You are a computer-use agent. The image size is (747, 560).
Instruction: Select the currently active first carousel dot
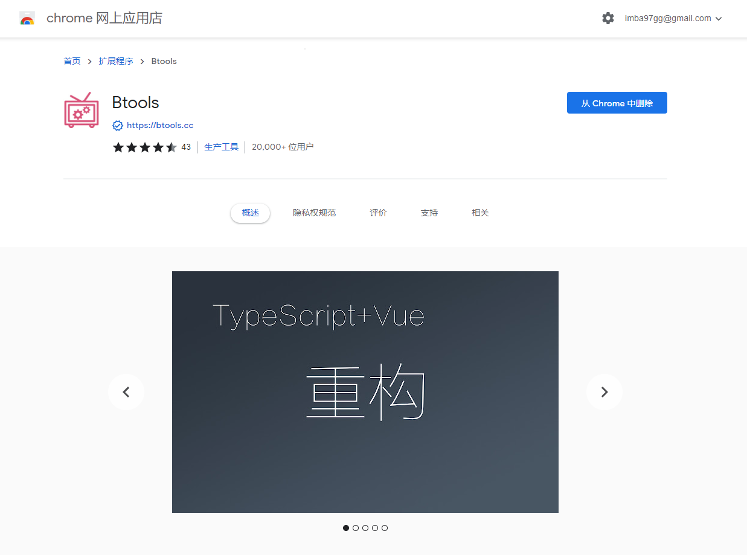[345, 527]
